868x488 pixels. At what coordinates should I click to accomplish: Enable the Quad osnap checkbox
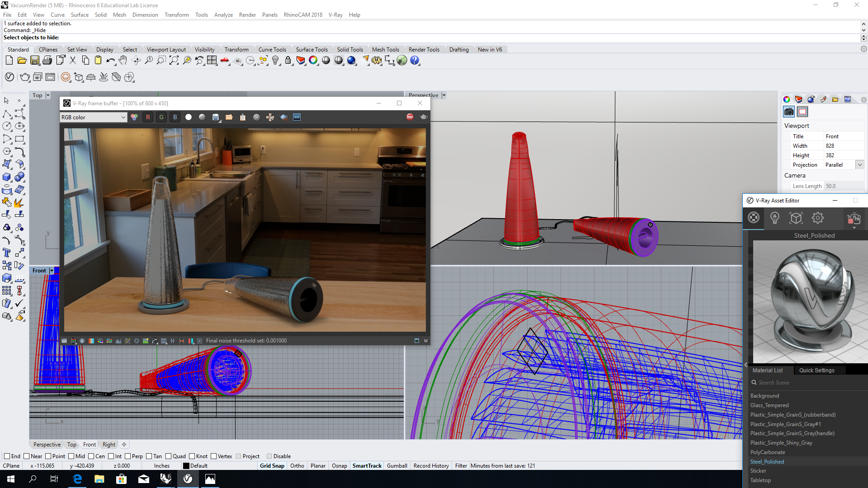pos(168,456)
